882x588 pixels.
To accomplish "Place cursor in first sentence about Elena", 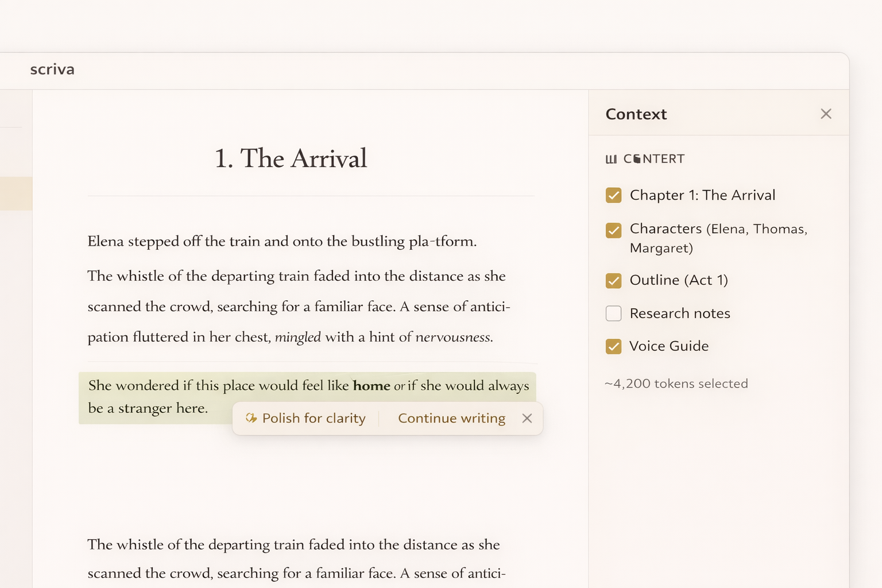I will tap(281, 242).
